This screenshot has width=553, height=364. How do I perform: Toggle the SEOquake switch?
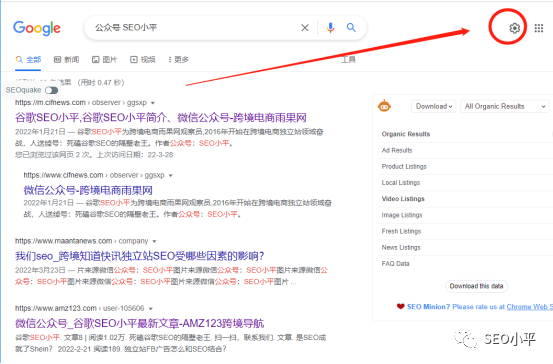coord(51,90)
